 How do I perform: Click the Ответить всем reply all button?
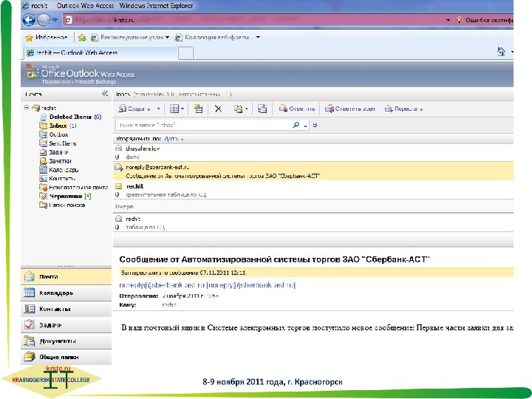click(x=349, y=109)
